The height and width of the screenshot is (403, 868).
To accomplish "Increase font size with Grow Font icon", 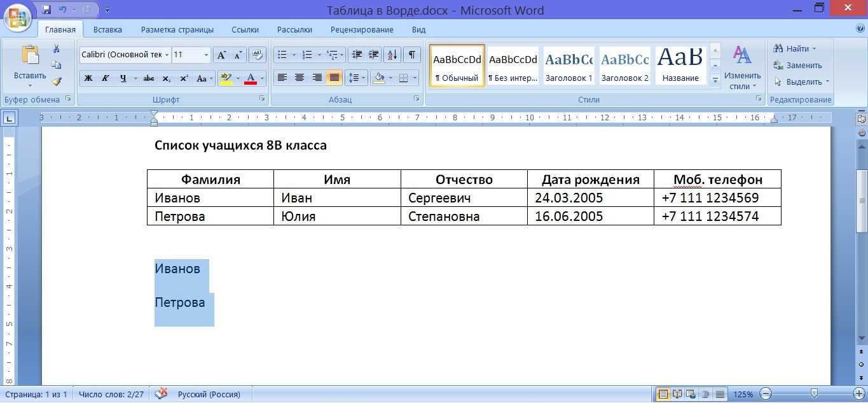I will tap(221, 55).
